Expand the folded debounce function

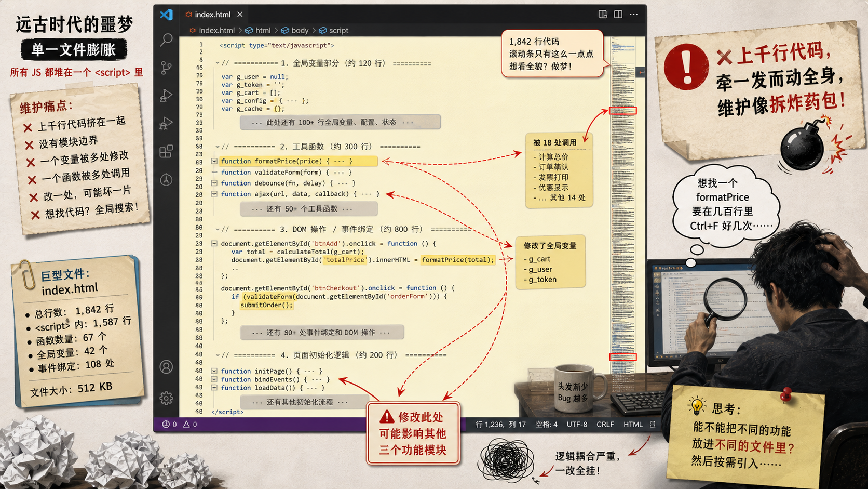coord(214,183)
